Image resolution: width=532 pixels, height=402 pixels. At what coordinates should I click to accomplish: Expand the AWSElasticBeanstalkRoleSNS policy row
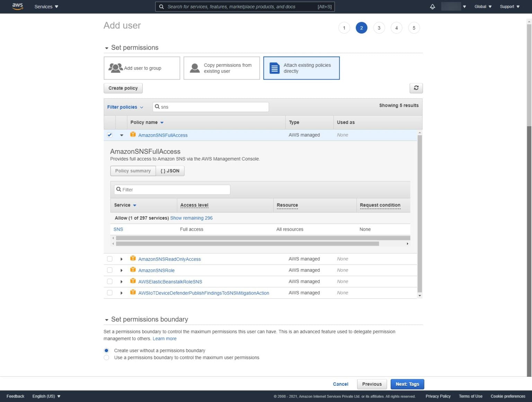click(x=121, y=281)
